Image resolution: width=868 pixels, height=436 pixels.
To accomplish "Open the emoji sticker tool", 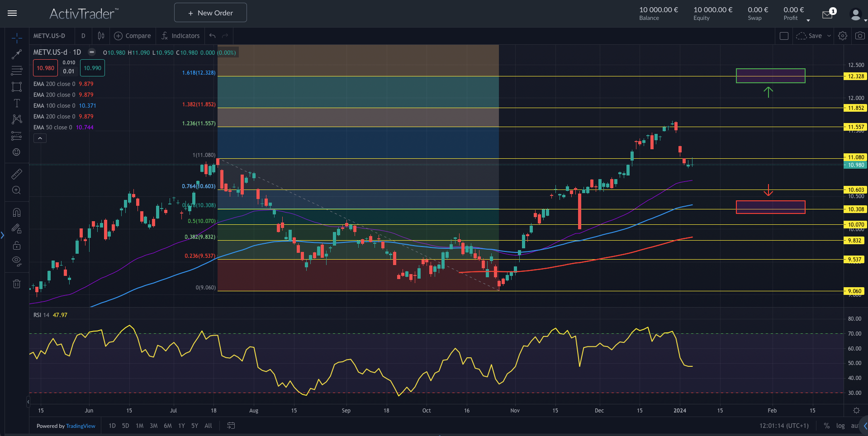I will (x=17, y=152).
